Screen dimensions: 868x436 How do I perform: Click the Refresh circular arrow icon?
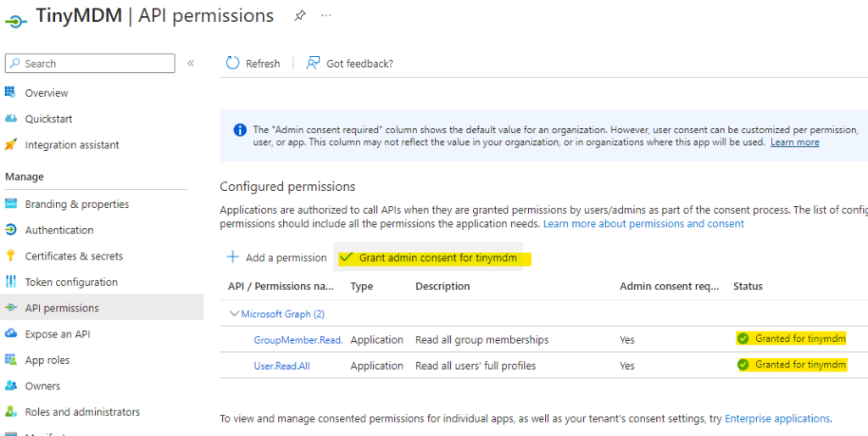[232, 63]
